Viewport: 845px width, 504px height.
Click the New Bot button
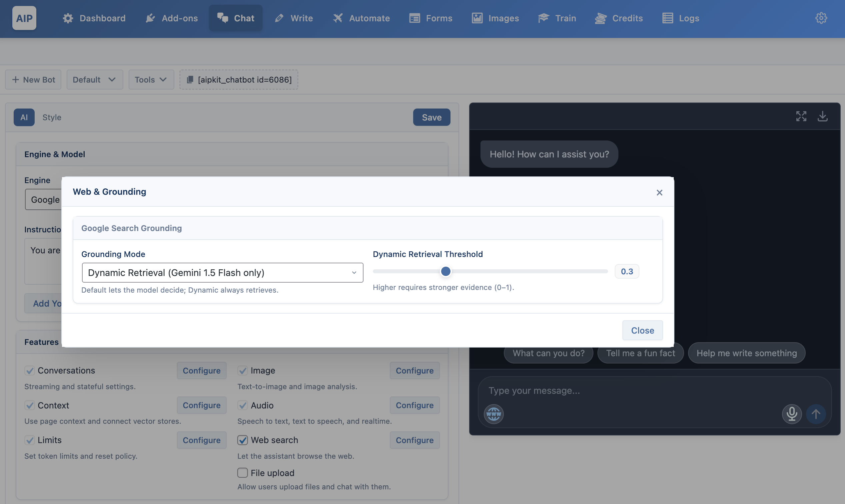[33, 80]
